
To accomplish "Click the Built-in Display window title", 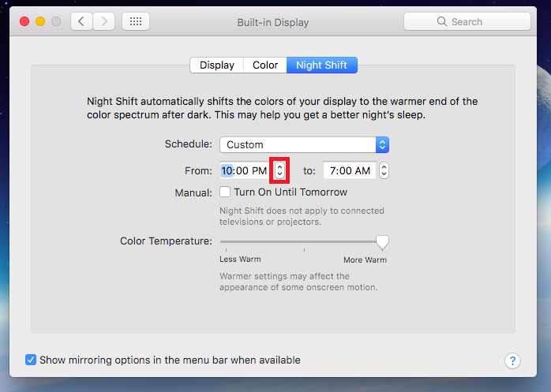I will click(x=273, y=23).
